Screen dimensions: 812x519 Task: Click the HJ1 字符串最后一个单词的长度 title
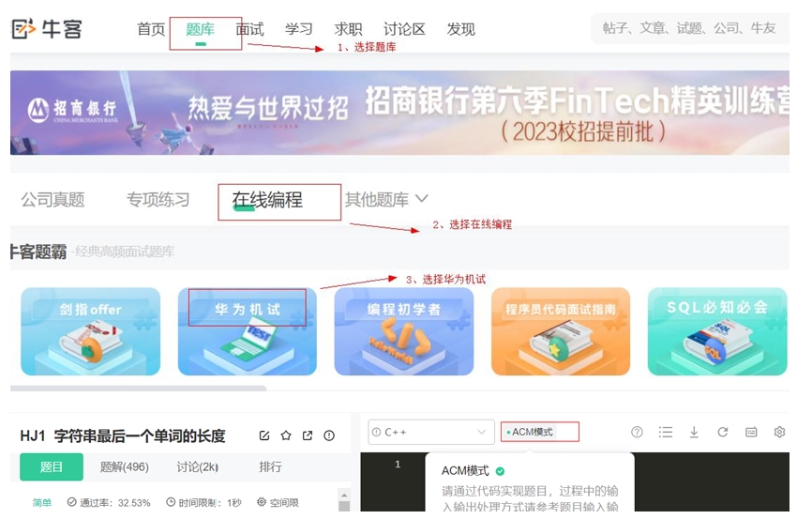123,435
